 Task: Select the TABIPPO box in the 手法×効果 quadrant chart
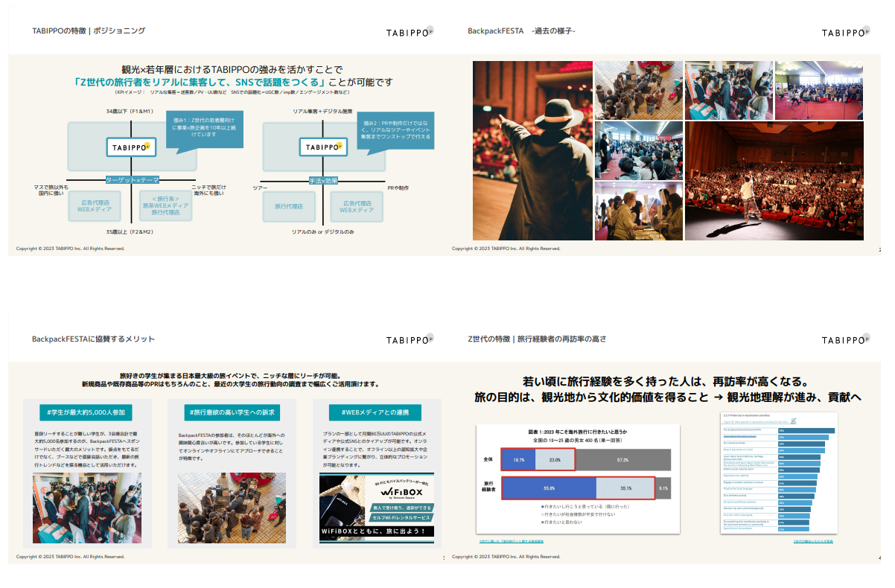tap(325, 147)
